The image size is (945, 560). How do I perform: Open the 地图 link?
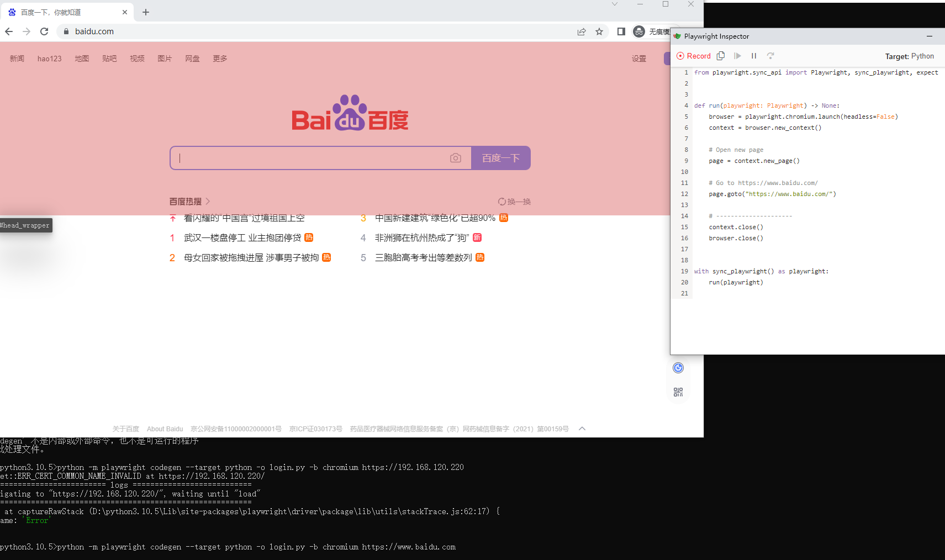pos(82,59)
